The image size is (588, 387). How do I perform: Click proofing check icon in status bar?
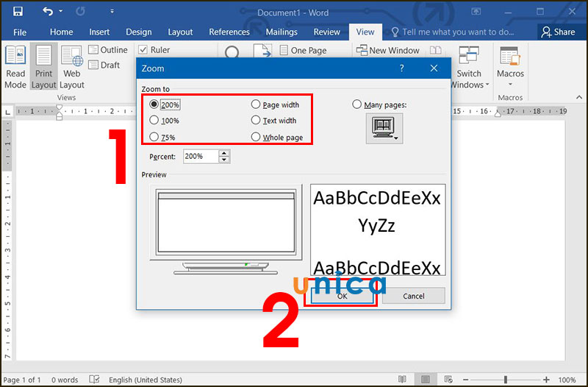click(95, 380)
